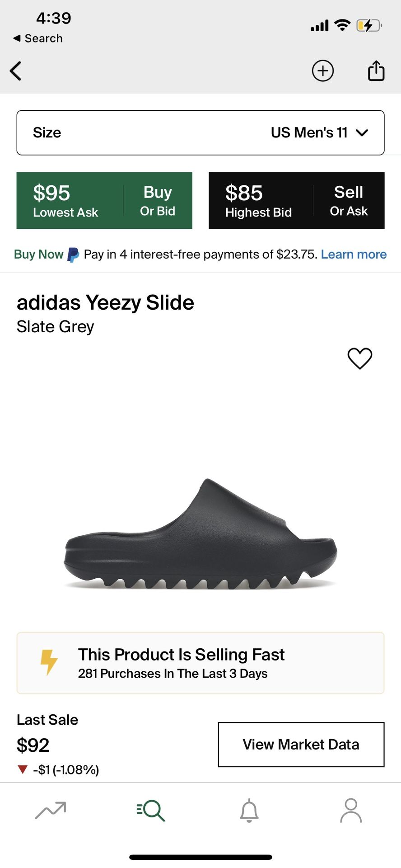This screenshot has width=401, height=868.
Task: Click View Market Data button
Action: point(301,745)
